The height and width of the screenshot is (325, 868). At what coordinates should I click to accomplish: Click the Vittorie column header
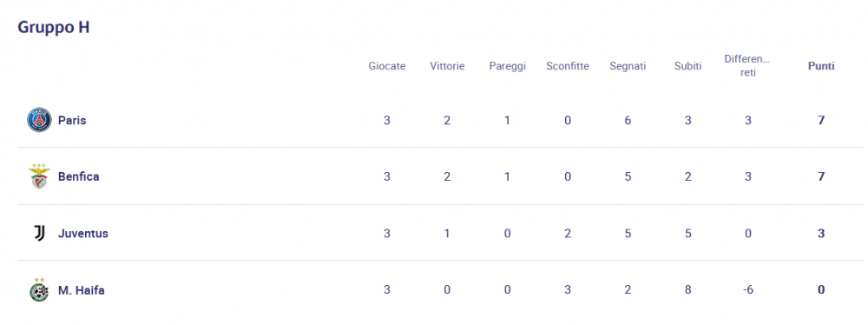click(447, 66)
